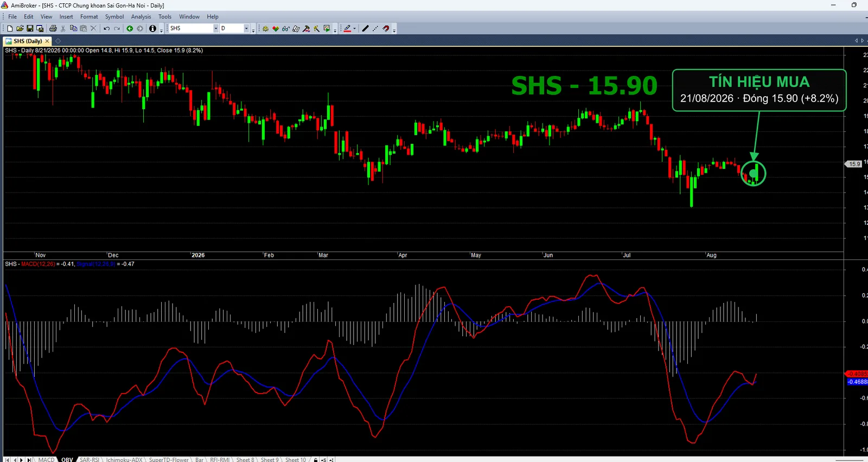Screen dimensions: 868x462
Task: Click the Save floppy disk icon
Action: 30,28
